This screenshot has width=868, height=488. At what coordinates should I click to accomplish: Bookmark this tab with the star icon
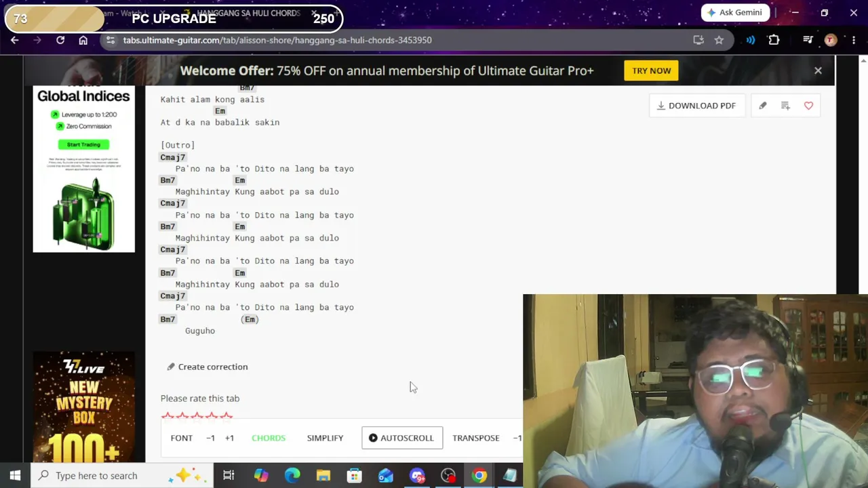[x=719, y=40]
